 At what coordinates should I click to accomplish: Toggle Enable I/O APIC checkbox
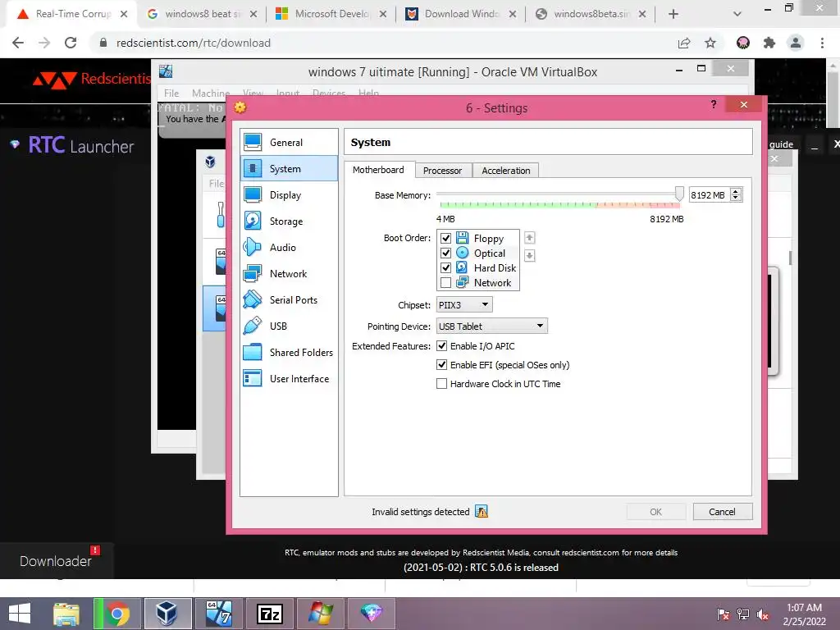441,345
